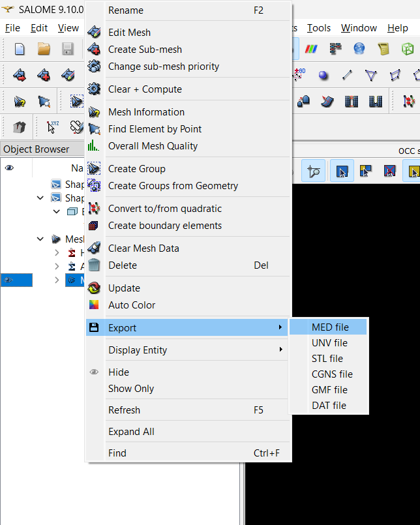The height and width of the screenshot is (525, 420).
Task: Choose GMF file export option
Action: point(328,389)
